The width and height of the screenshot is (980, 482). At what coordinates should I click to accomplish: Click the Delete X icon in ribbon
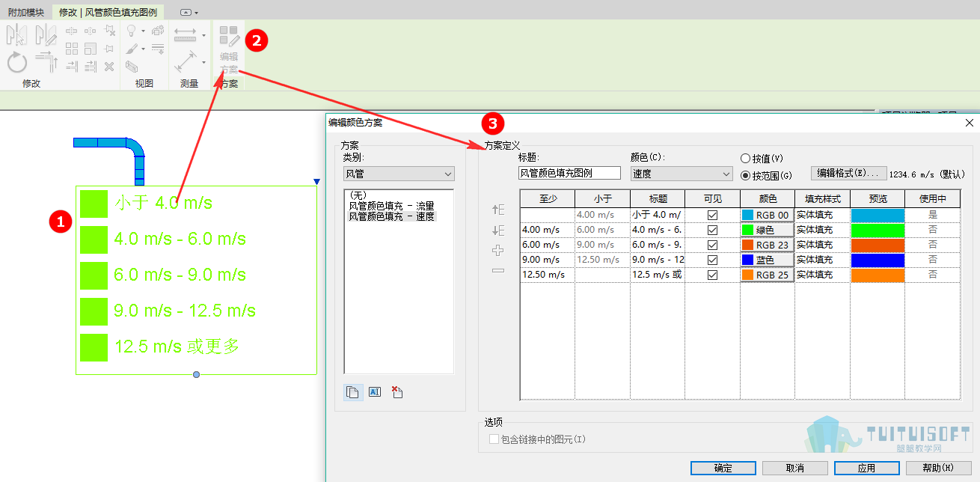pos(109,67)
